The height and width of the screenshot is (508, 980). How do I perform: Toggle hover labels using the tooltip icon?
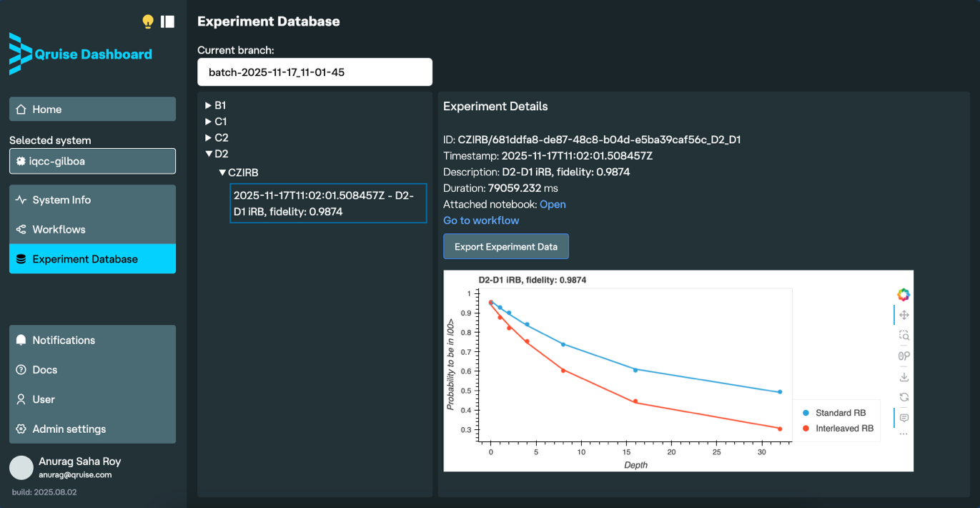(x=904, y=418)
